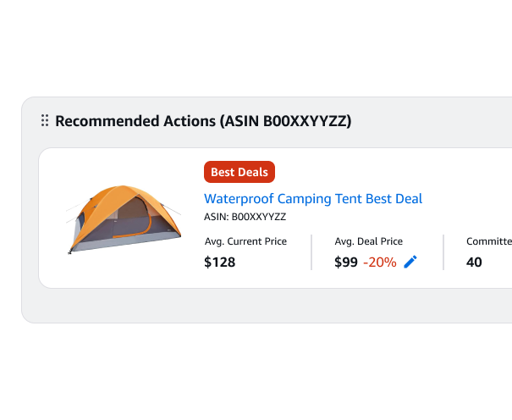This screenshot has height=420, width=512.
Task: Click the red Best Deals badge
Action: [239, 172]
